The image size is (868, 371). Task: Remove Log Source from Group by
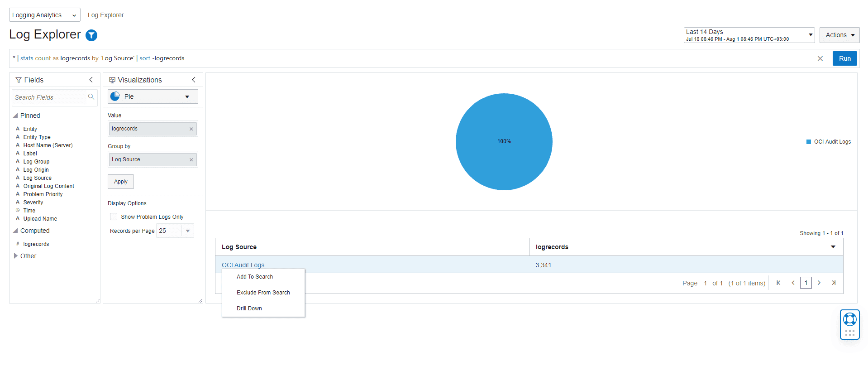pyautogui.click(x=191, y=160)
